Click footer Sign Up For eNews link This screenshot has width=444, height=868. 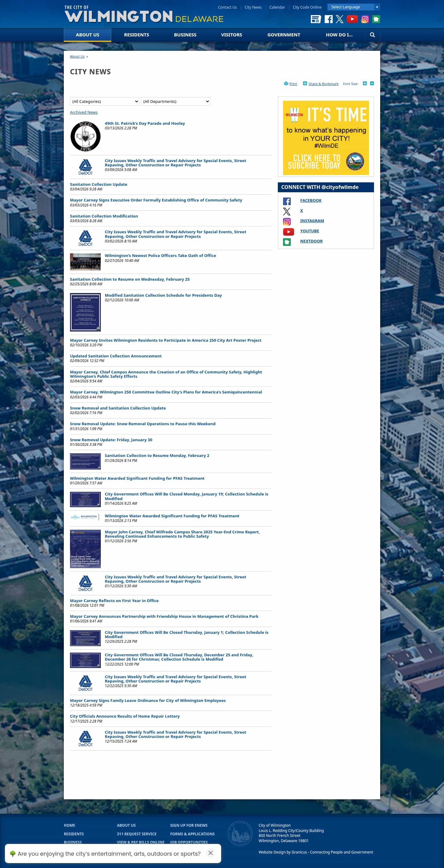(188, 825)
